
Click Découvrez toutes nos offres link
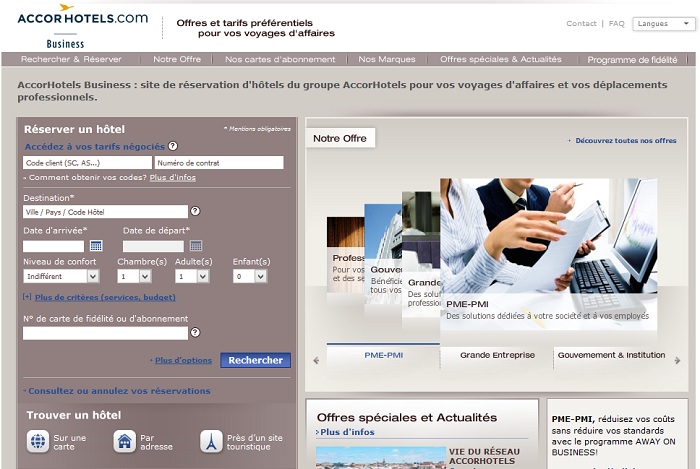coord(625,141)
